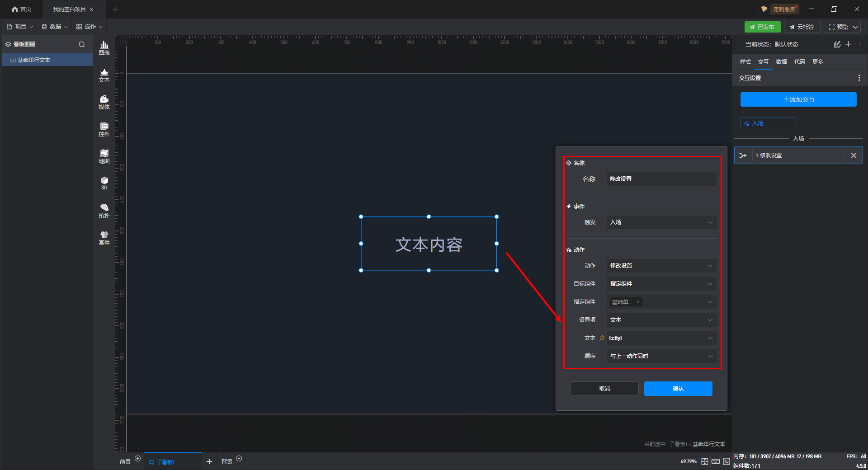Click the 基础单行文本 breadcrumb in canvas footer
Screen dimensions: 868x470
709,444
